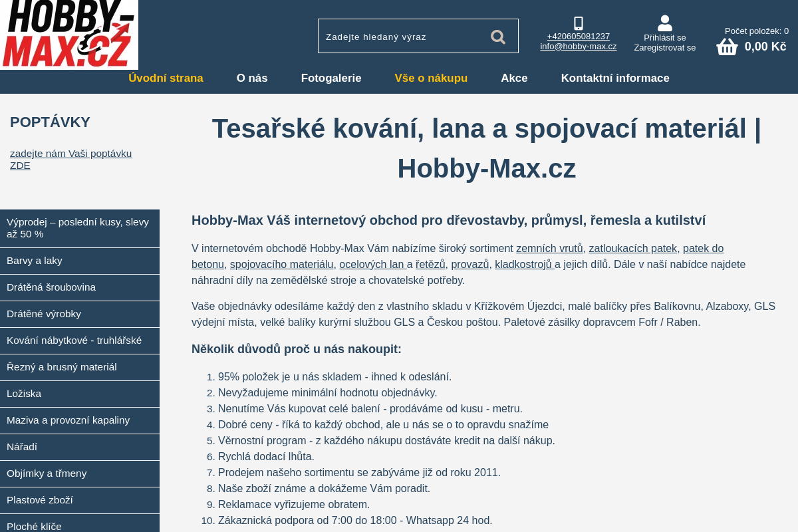Click the cart total 0,00 Kč
This screenshot has height=532, width=798.
point(765,47)
